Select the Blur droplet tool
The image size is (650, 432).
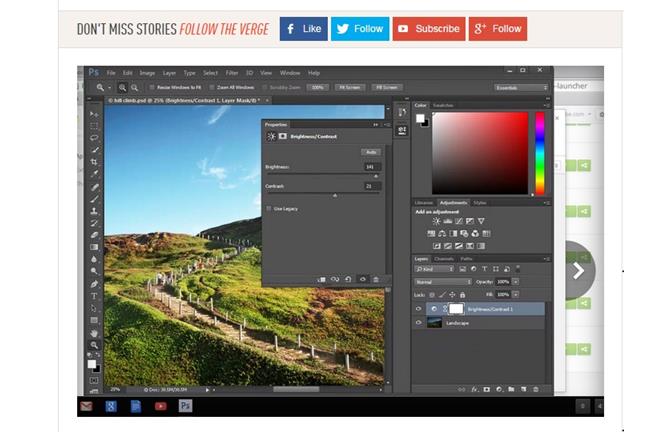pos(95,259)
